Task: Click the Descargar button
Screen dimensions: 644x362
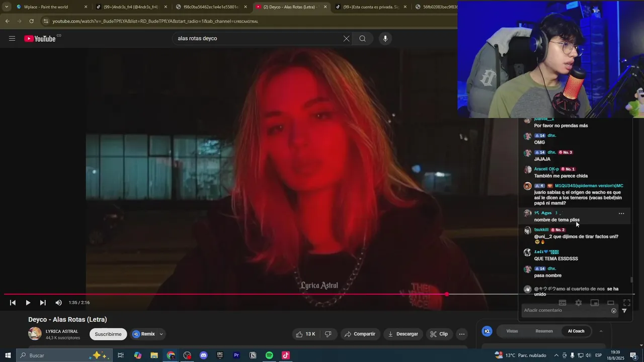Action: click(x=403, y=334)
